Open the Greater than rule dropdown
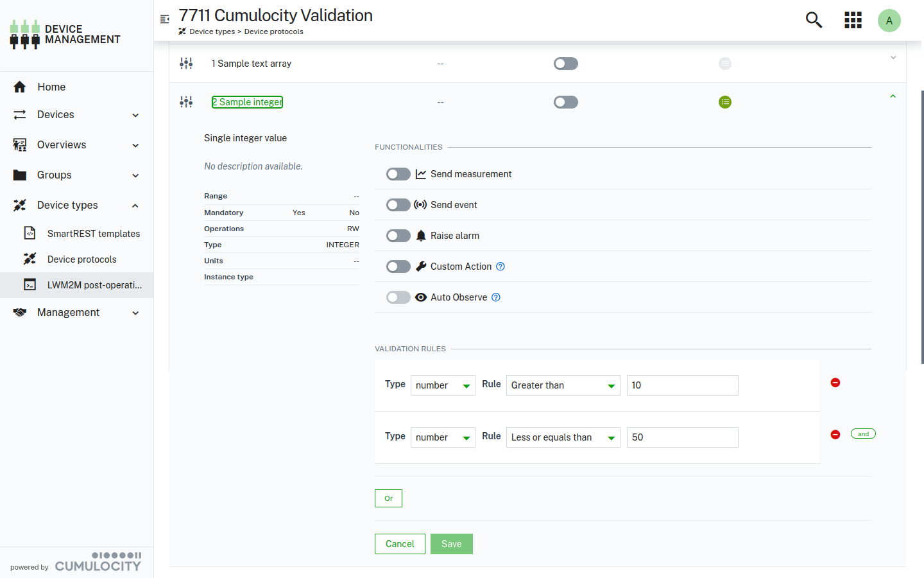 tap(563, 385)
